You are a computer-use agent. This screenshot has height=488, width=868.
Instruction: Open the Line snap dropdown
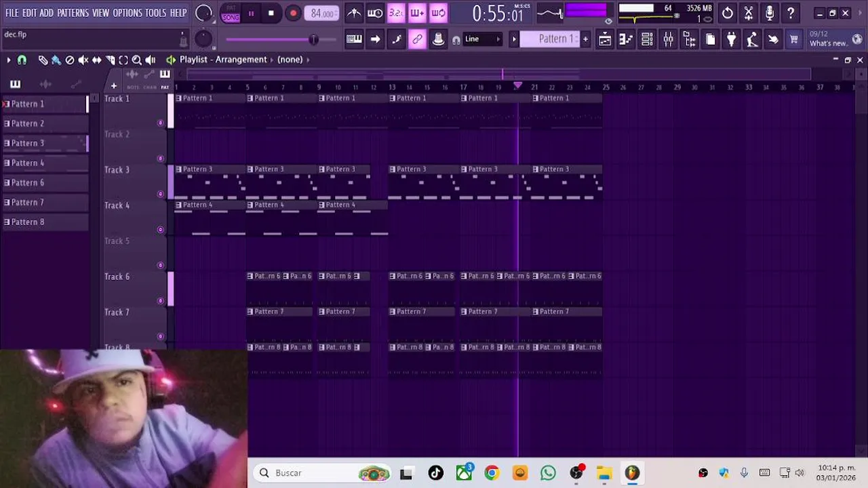click(x=482, y=39)
